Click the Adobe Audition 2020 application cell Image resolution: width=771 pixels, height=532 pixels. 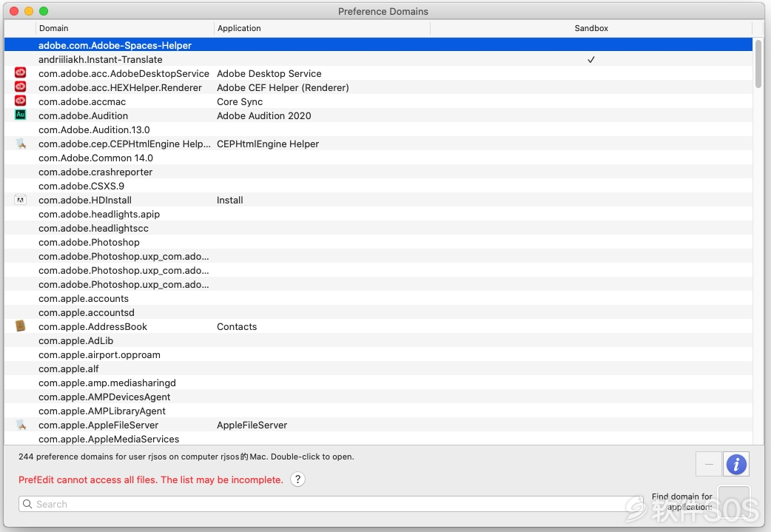[x=264, y=115]
